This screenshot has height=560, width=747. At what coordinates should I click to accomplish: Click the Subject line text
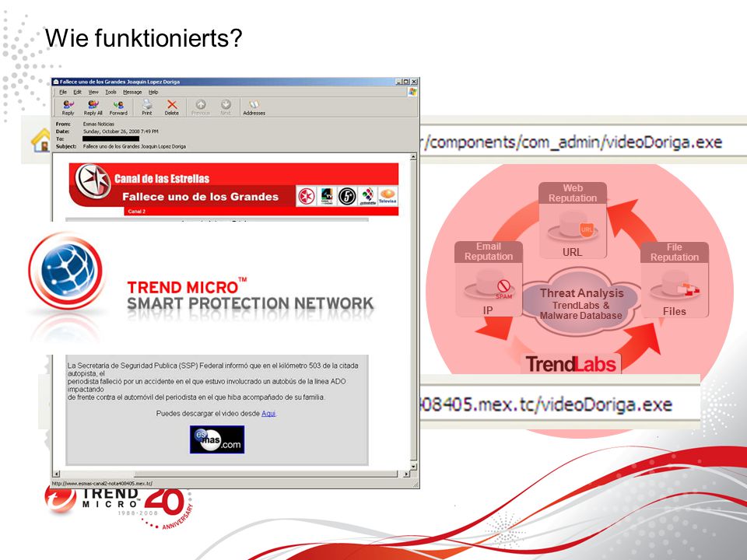tap(135, 146)
